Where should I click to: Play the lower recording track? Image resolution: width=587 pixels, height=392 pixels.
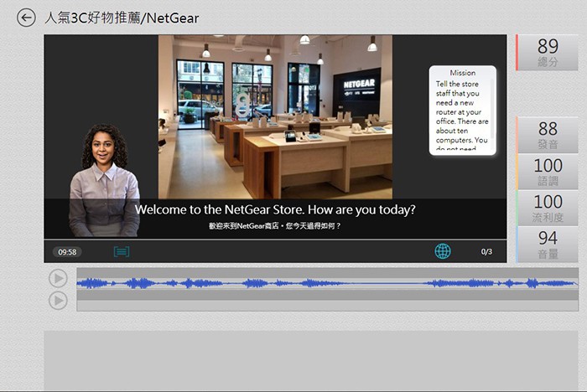pyautogui.click(x=58, y=300)
